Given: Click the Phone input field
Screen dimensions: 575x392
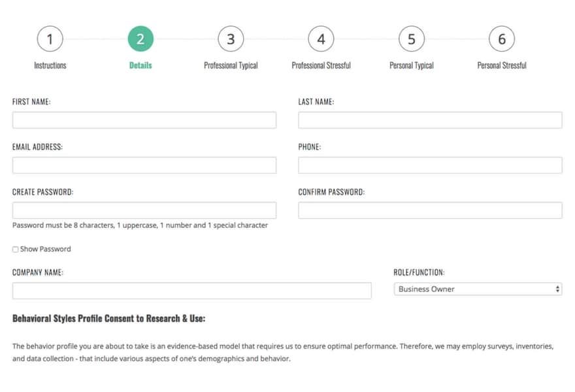Looking at the screenshot, I should coord(430,165).
